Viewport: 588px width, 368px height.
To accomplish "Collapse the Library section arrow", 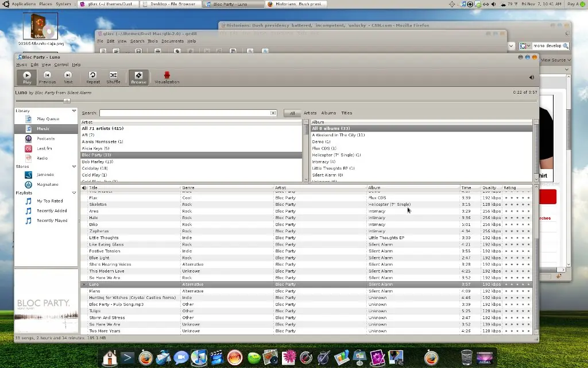I will tap(74, 111).
